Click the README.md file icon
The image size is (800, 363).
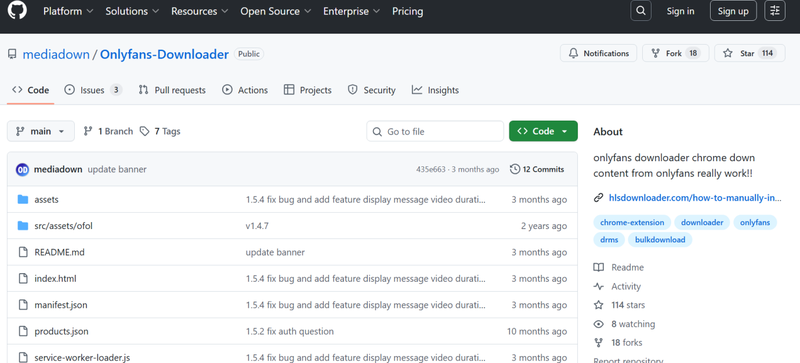click(x=22, y=252)
